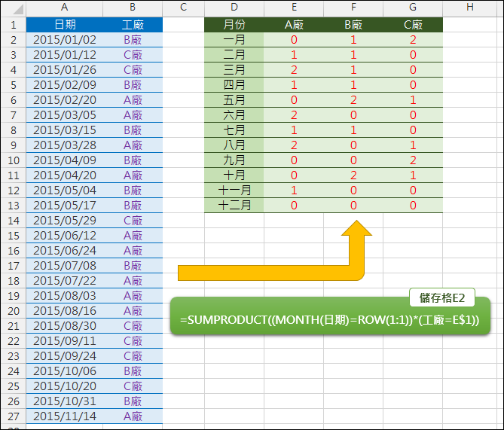Select date cell 2015/01/12

(65, 55)
